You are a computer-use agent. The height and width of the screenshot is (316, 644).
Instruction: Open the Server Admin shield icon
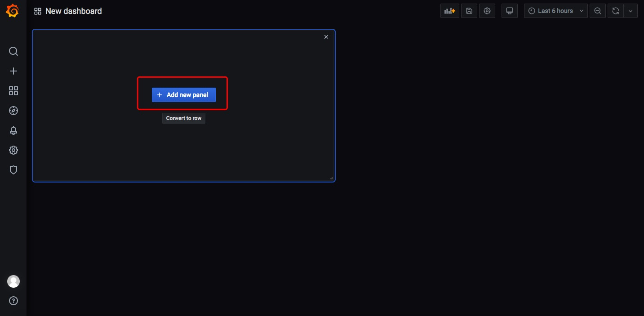[13, 170]
